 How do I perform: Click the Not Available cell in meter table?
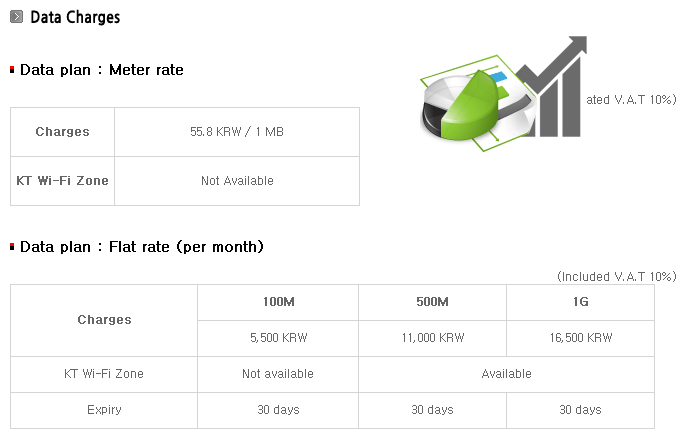(x=237, y=181)
